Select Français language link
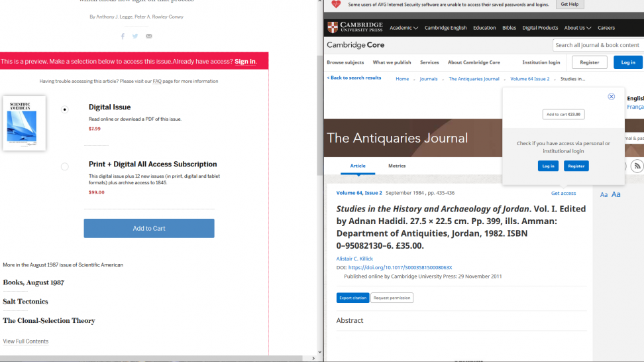 click(x=635, y=107)
